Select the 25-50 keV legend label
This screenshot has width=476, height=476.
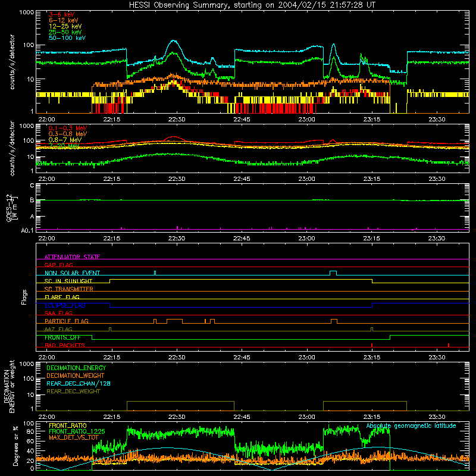65,32
